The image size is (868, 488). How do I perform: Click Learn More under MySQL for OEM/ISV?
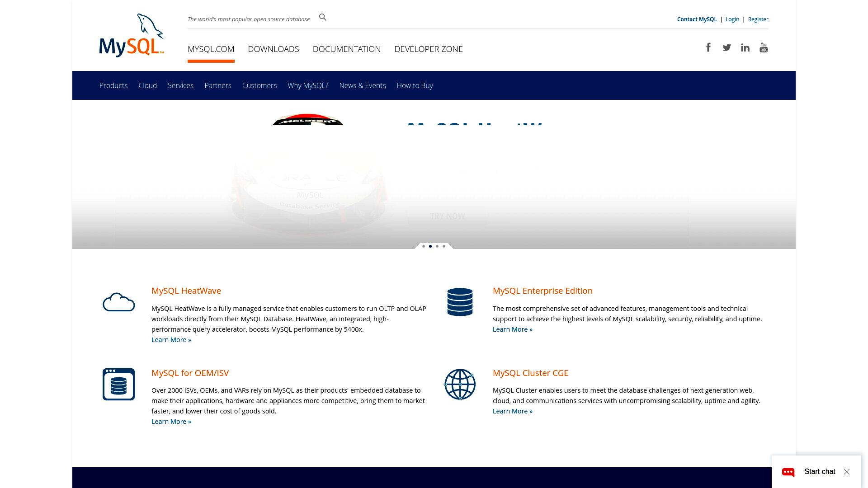(x=171, y=422)
